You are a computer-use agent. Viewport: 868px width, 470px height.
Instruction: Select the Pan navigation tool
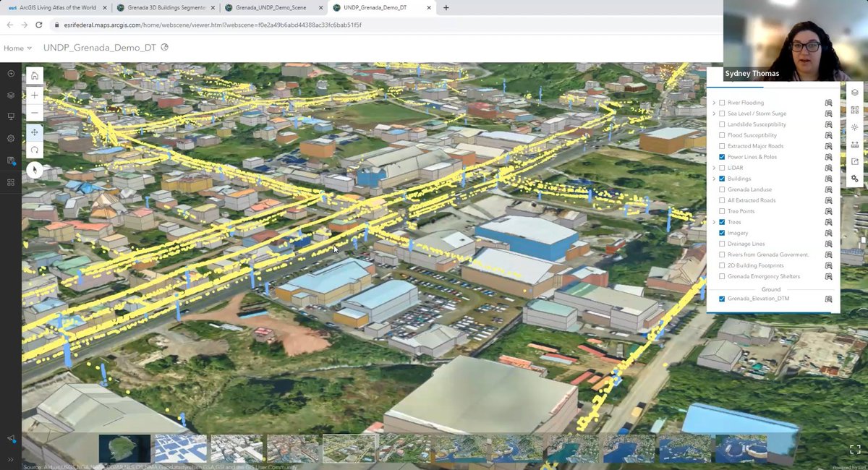(35, 132)
